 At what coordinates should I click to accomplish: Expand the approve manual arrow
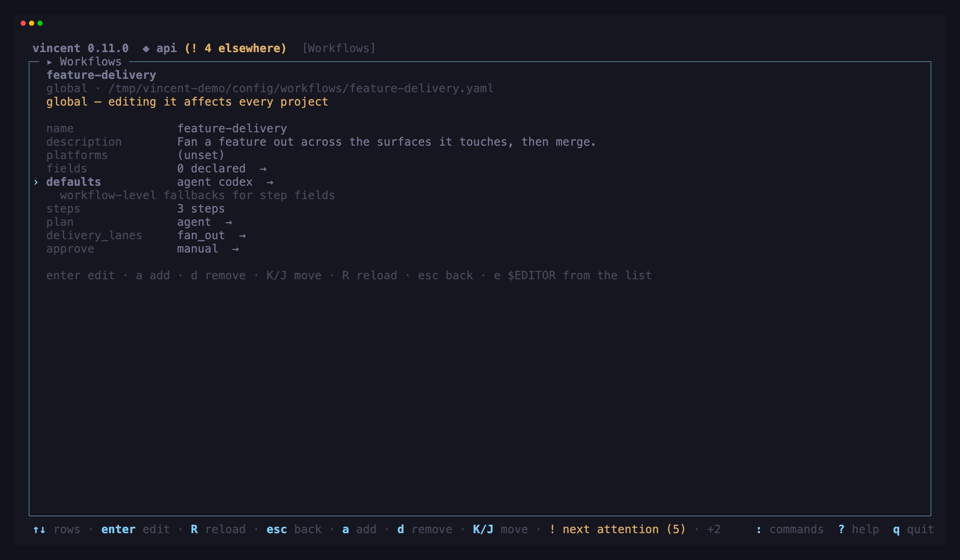click(236, 249)
